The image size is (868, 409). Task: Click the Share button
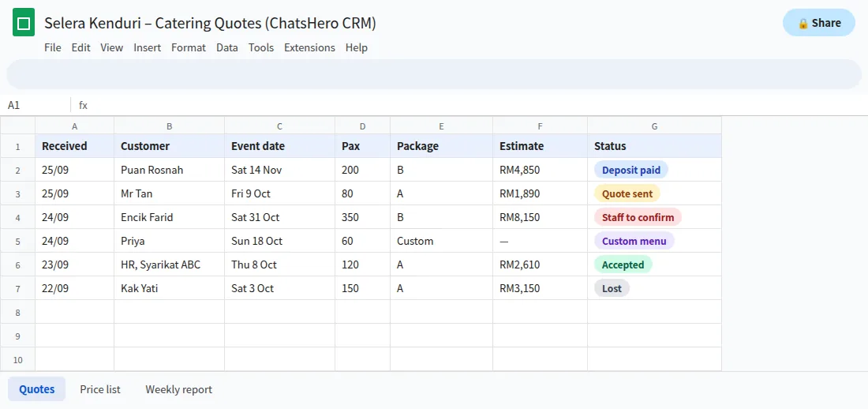click(819, 23)
